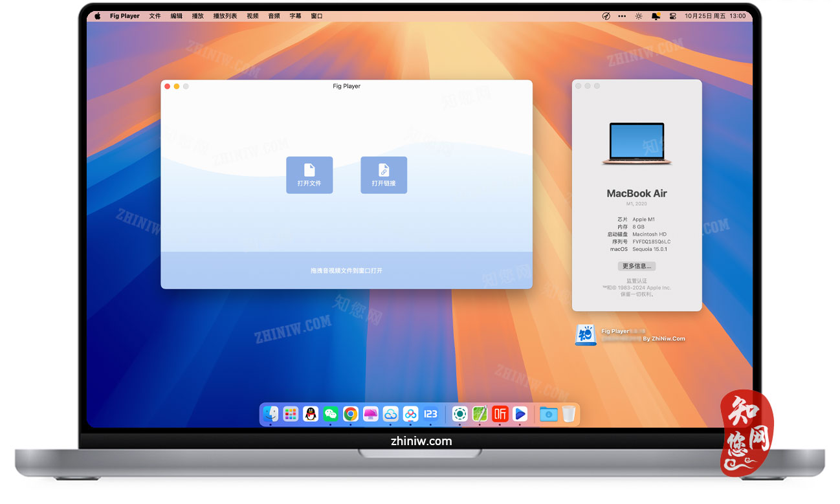Viewport: 840px width, 504px height.
Task: Click the serial number FVFDQ18SQ6LC
Action: click(x=652, y=241)
